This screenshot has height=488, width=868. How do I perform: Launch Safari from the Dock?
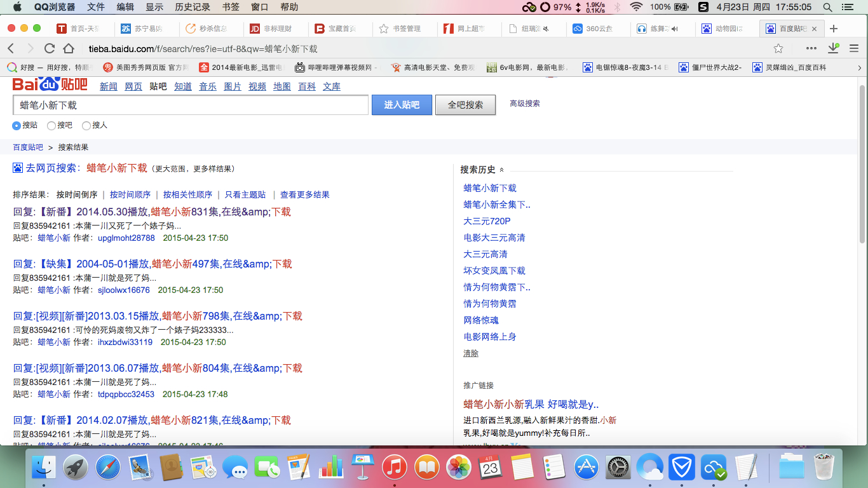point(108,468)
